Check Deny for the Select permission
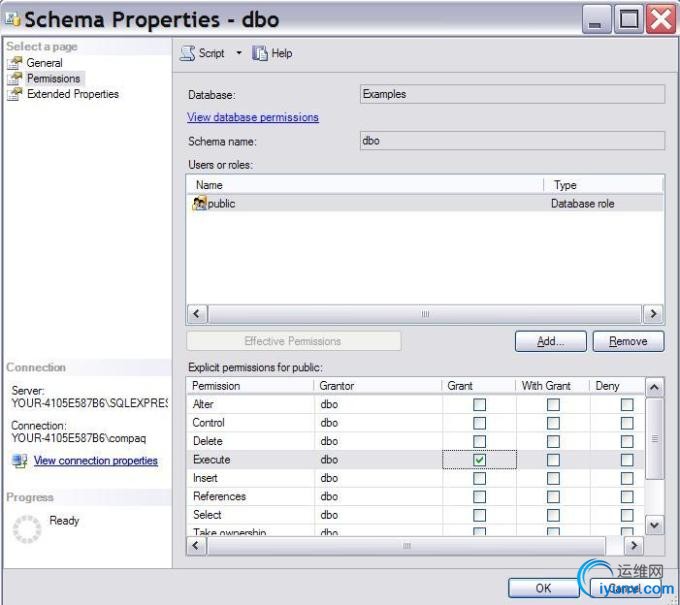Viewport: 680px width, 605px height. pyautogui.click(x=627, y=515)
